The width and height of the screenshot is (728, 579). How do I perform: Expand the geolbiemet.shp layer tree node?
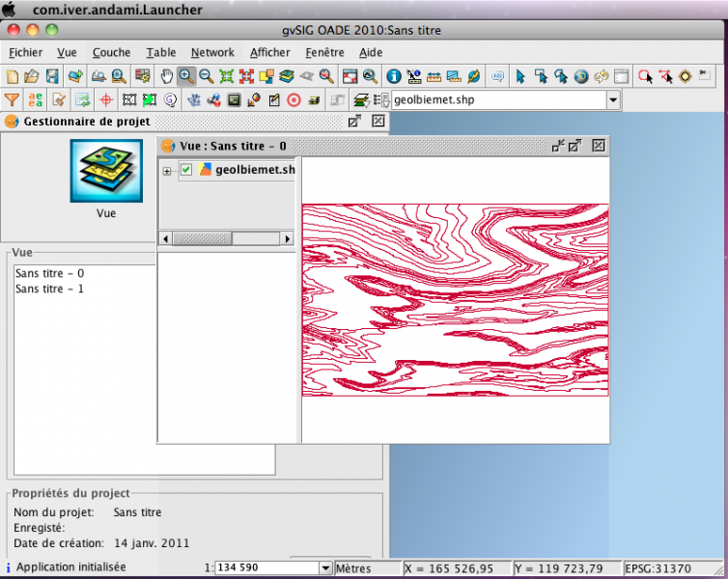(x=168, y=171)
